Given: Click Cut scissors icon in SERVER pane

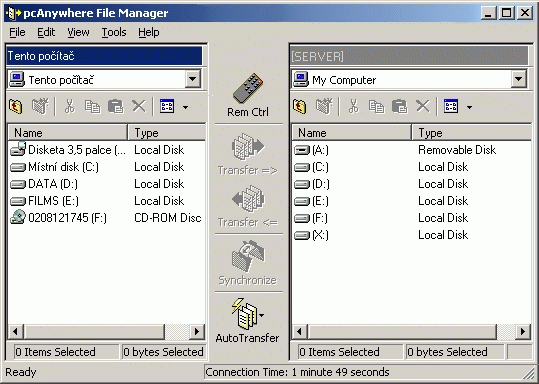Looking at the screenshot, I should pyautogui.click(x=354, y=106).
